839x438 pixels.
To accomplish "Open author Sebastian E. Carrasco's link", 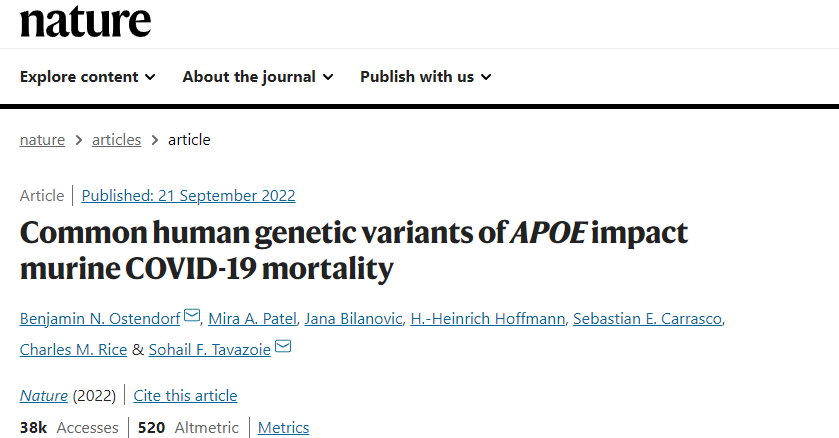I will 647,319.
